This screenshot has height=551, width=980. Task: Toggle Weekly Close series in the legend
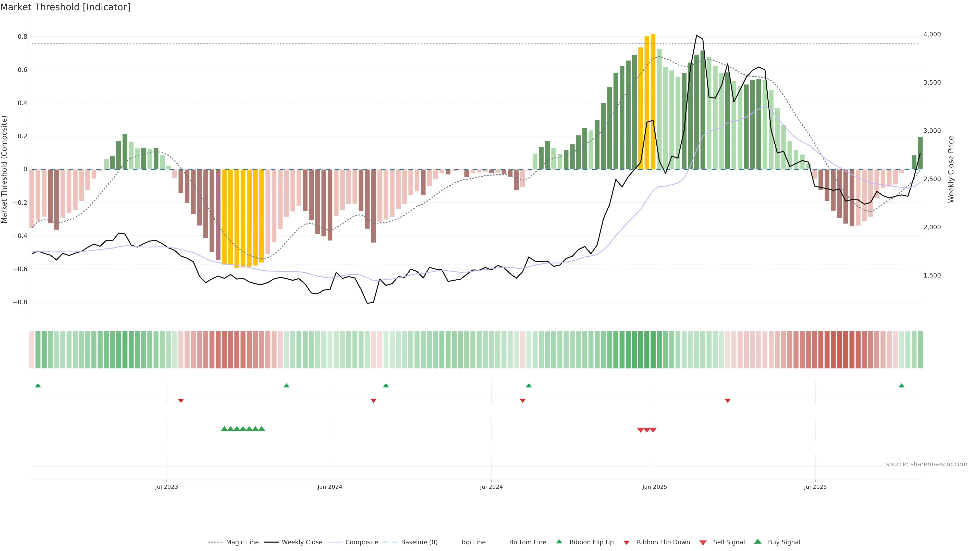(x=302, y=542)
